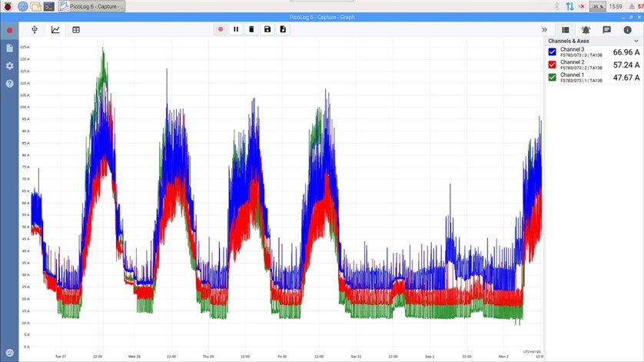Open the Notes speech bubble panel
This screenshot has height=362, width=644.
(606, 30)
